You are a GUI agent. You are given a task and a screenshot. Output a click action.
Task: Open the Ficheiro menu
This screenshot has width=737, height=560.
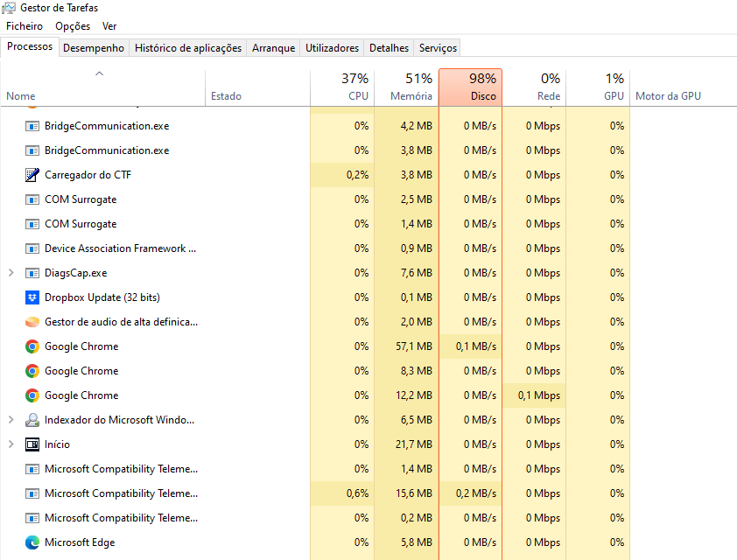(x=25, y=26)
